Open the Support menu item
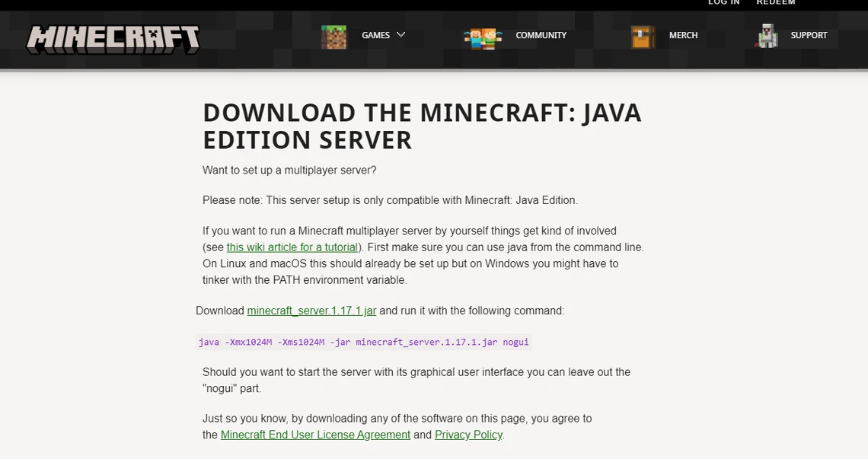The height and width of the screenshot is (459, 868). [809, 35]
